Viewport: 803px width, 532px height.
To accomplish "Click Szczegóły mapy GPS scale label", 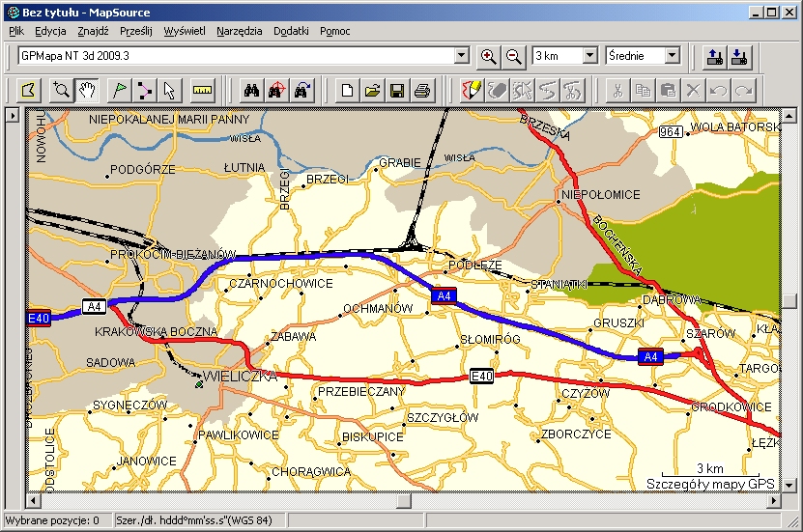I will 710,484.
